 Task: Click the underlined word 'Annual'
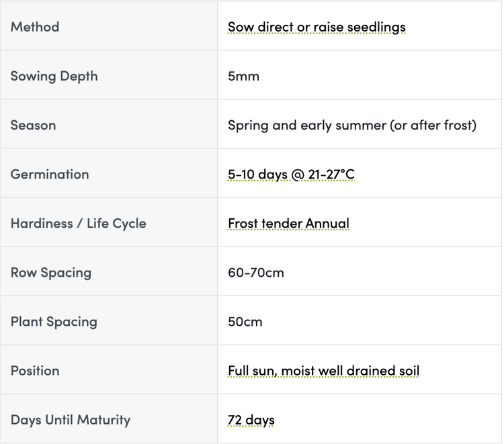pyautogui.click(x=327, y=224)
